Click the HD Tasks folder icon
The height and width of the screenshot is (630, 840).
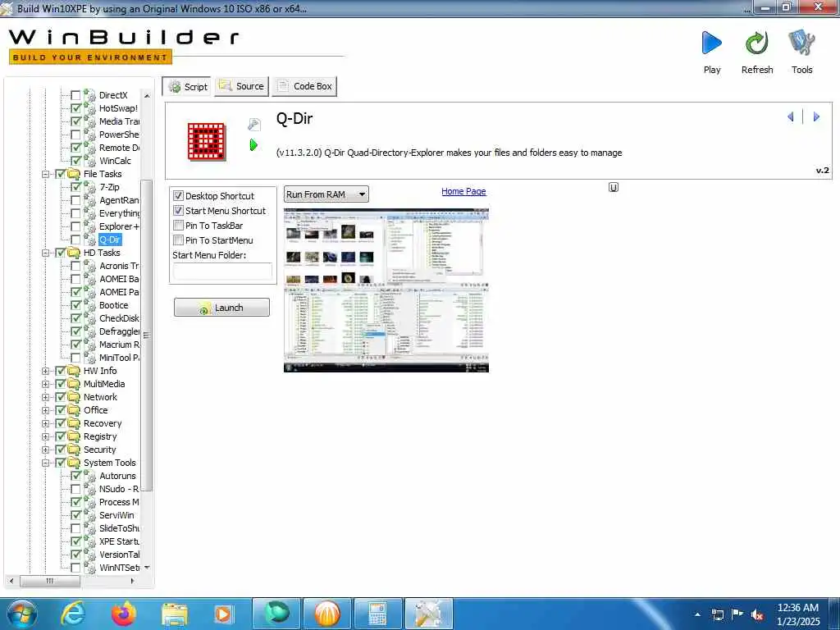(x=74, y=253)
